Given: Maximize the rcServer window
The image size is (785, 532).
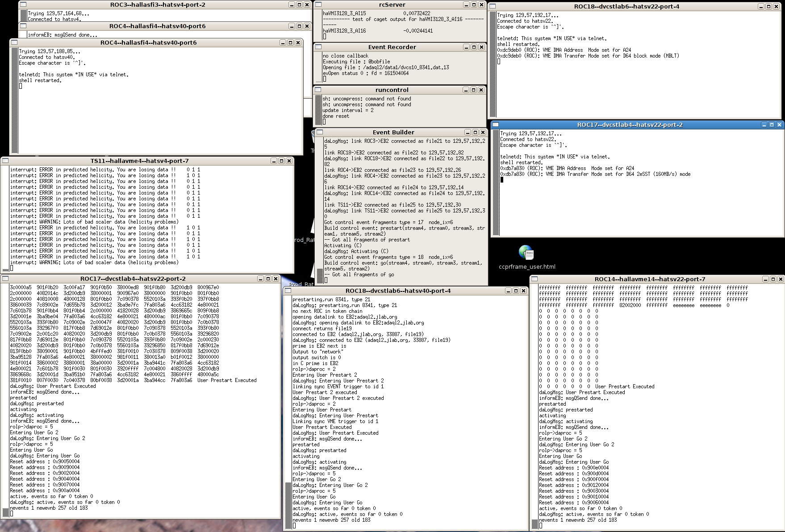Looking at the screenshot, I should (x=474, y=5).
